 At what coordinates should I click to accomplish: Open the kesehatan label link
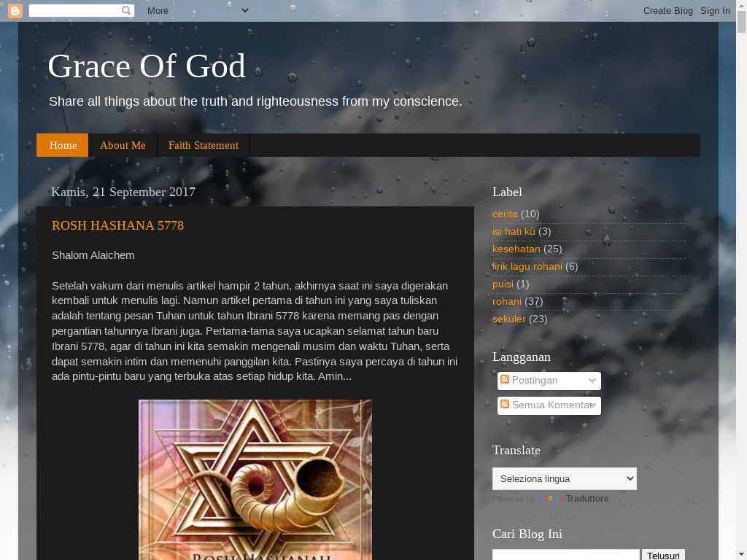point(516,249)
